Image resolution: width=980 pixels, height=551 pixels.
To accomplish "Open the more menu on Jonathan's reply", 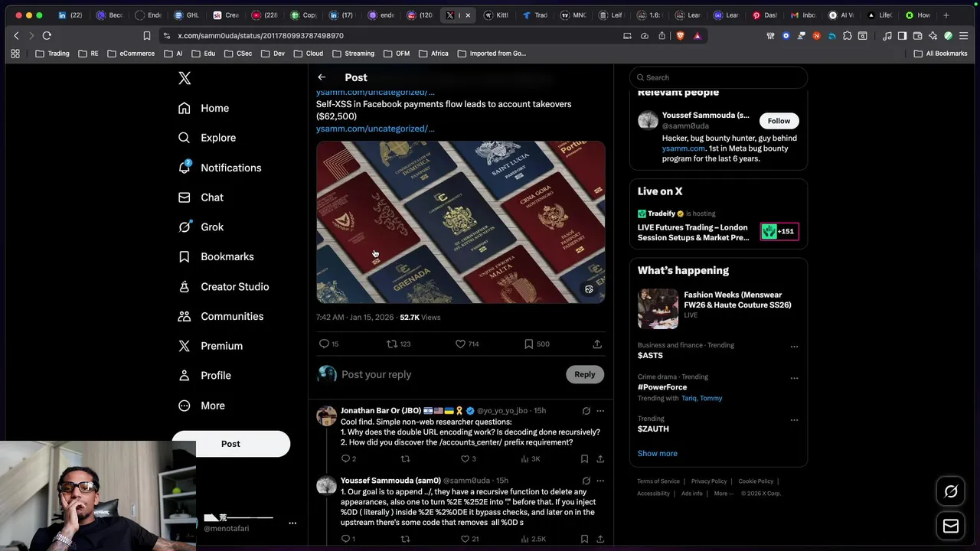I will [600, 411].
